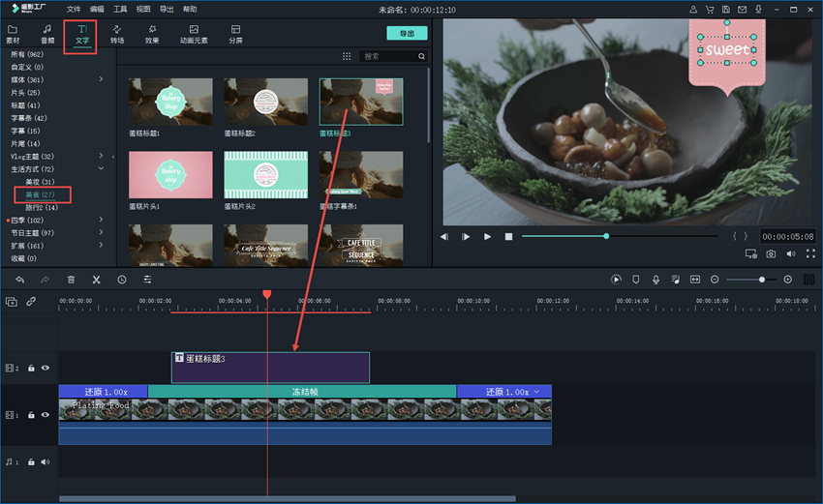Switch to the 转场 tab

[117, 35]
